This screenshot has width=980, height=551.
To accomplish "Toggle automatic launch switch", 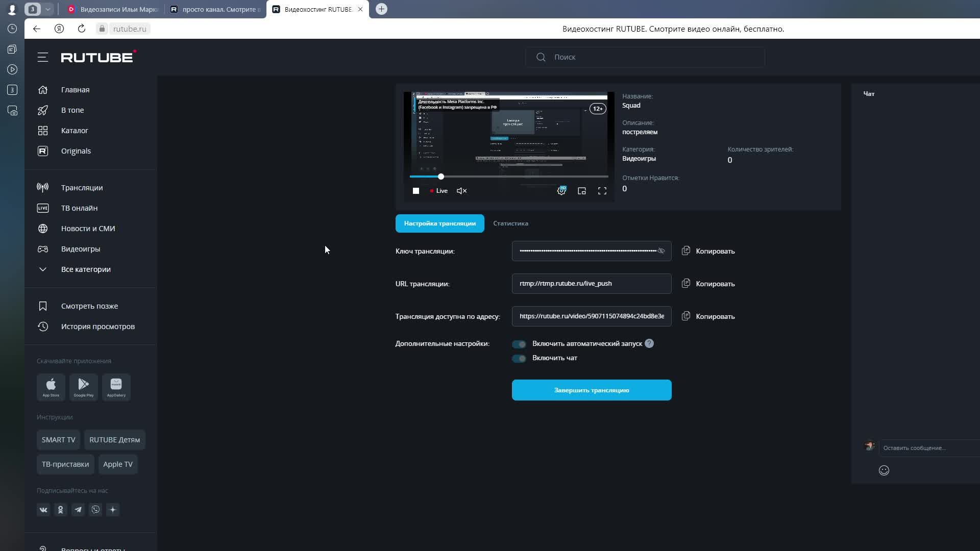I will point(519,344).
